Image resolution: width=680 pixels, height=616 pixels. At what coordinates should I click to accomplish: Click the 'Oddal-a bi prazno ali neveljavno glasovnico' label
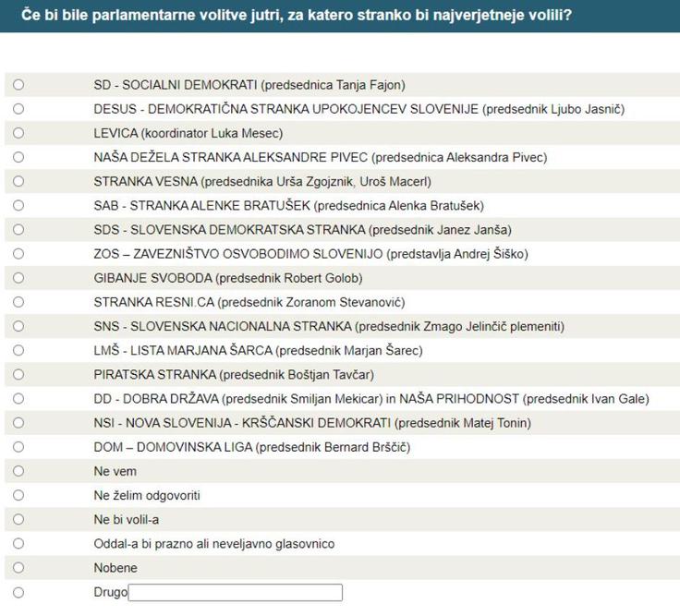pyautogui.click(x=214, y=544)
